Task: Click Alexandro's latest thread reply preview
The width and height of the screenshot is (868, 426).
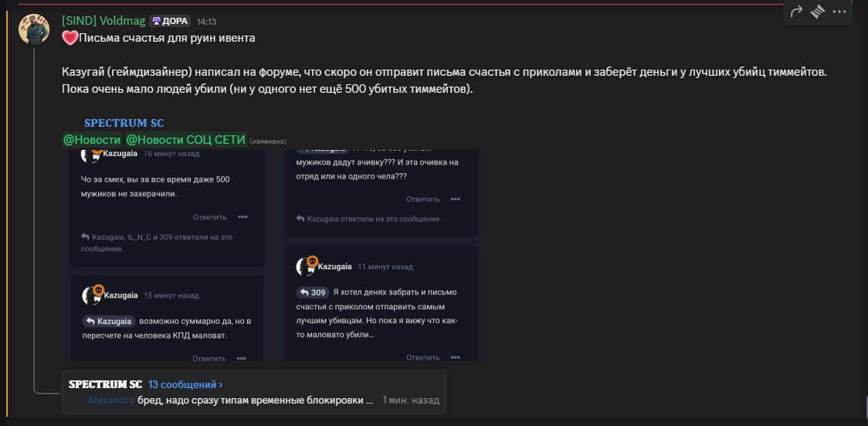Action: click(x=255, y=400)
